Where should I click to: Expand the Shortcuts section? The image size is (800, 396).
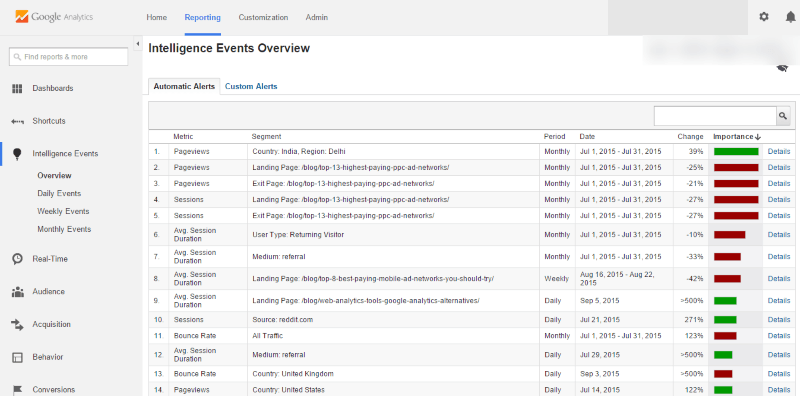coord(49,121)
